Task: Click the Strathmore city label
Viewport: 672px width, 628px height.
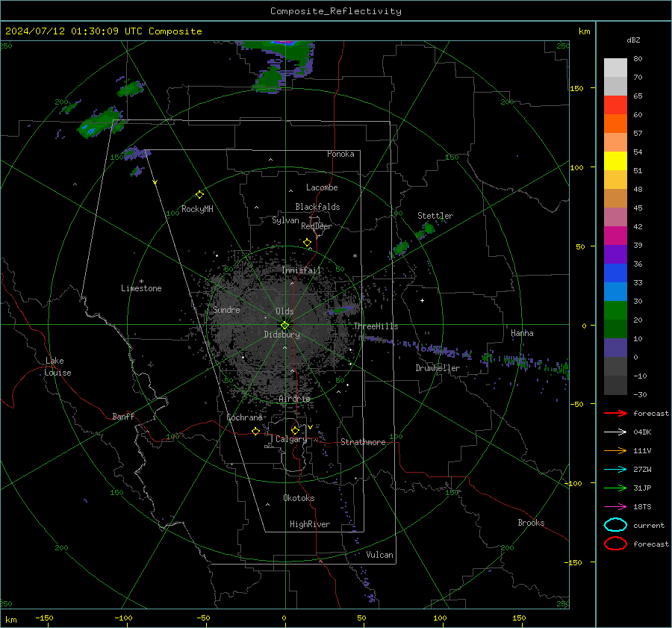Action: point(363,442)
